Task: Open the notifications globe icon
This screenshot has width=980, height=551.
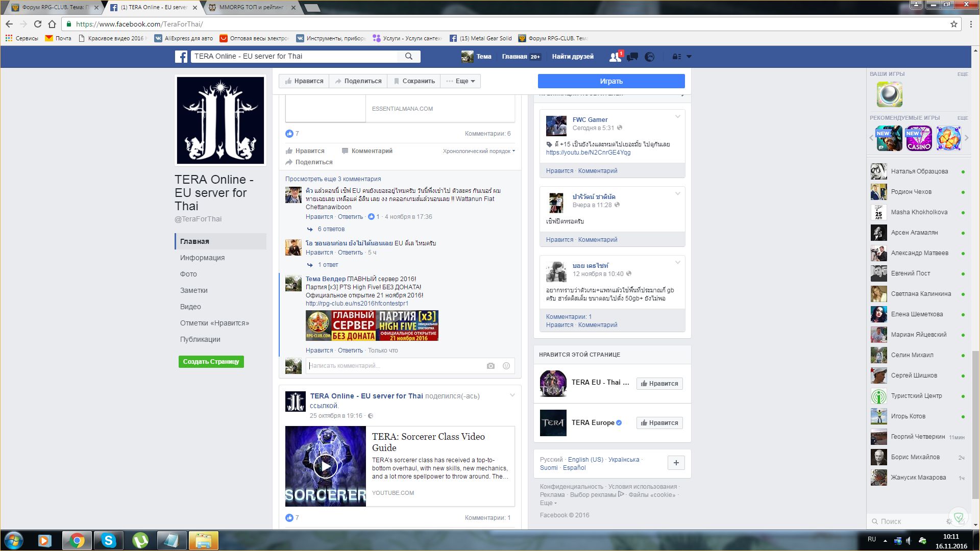Action: pos(649,57)
